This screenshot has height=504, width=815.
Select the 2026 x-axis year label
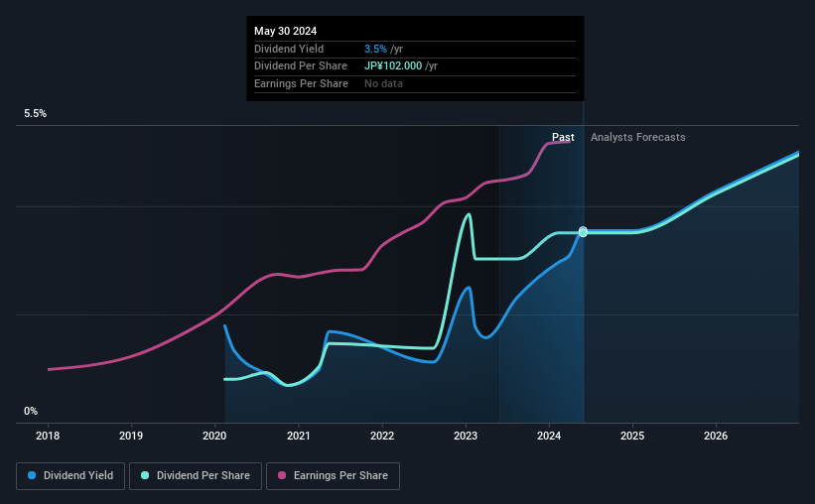click(716, 436)
